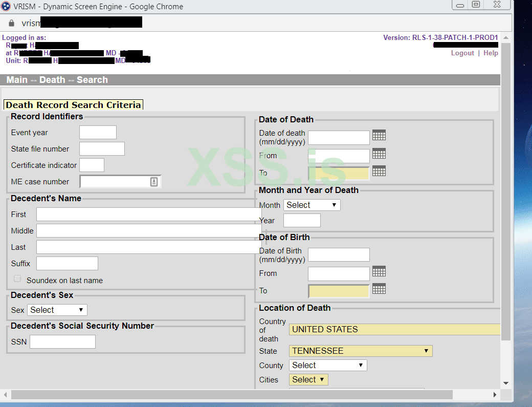Screen dimensions: 532x407
Task: Click the horizontal scrollbar left arrow
Action: pos(6,395)
